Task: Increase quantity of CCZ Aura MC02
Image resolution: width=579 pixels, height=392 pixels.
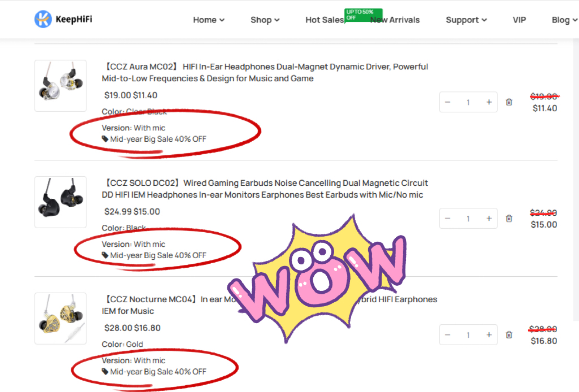Action: click(x=489, y=102)
